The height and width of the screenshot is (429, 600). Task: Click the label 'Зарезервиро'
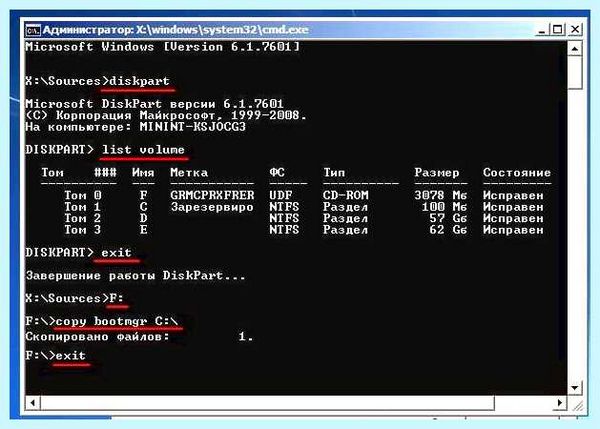tap(212, 207)
